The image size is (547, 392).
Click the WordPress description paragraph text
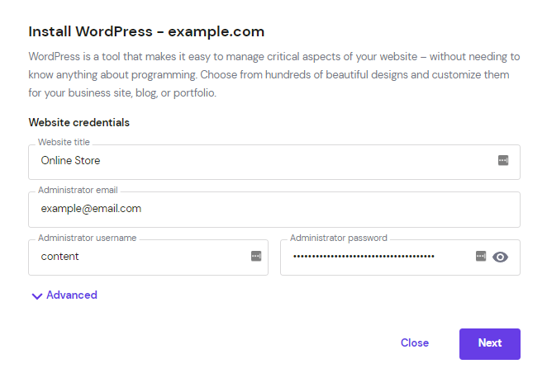pos(274,74)
